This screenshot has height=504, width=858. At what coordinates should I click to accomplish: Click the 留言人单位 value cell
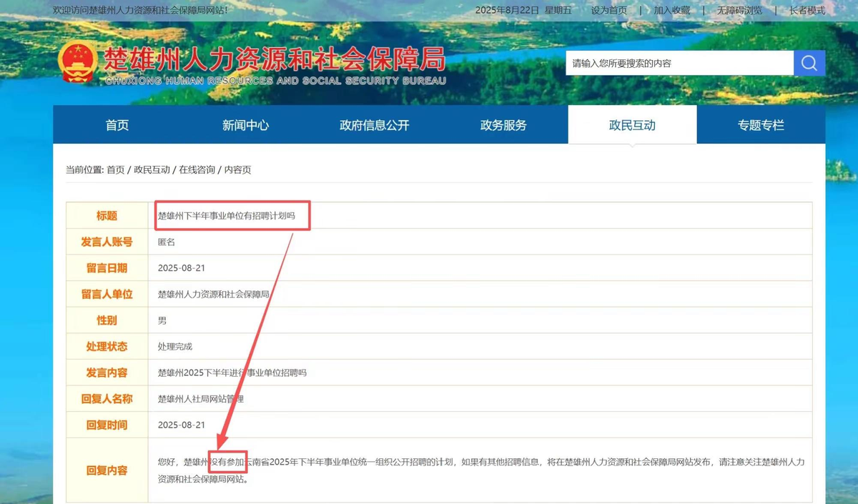[480, 294]
